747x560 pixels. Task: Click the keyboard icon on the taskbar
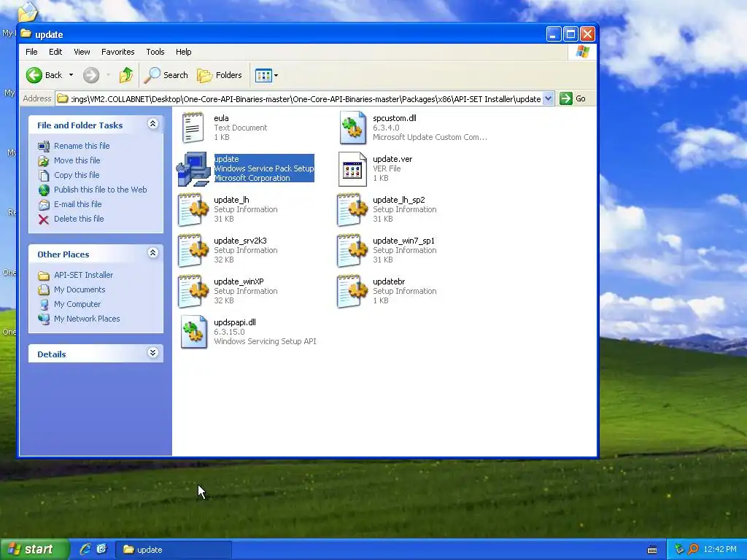[652, 550]
